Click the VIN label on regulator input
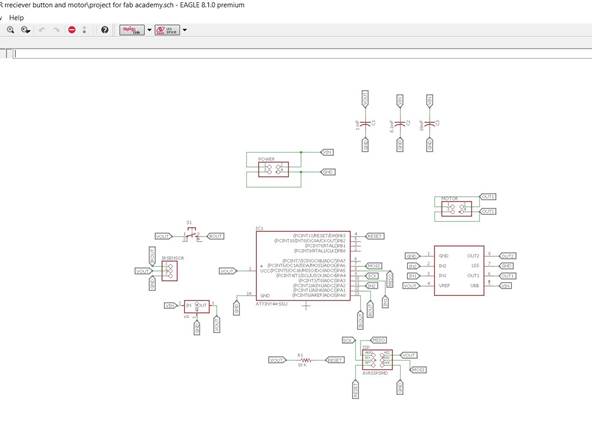The height and width of the screenshot is (426, 592). [x=171, y=306]
